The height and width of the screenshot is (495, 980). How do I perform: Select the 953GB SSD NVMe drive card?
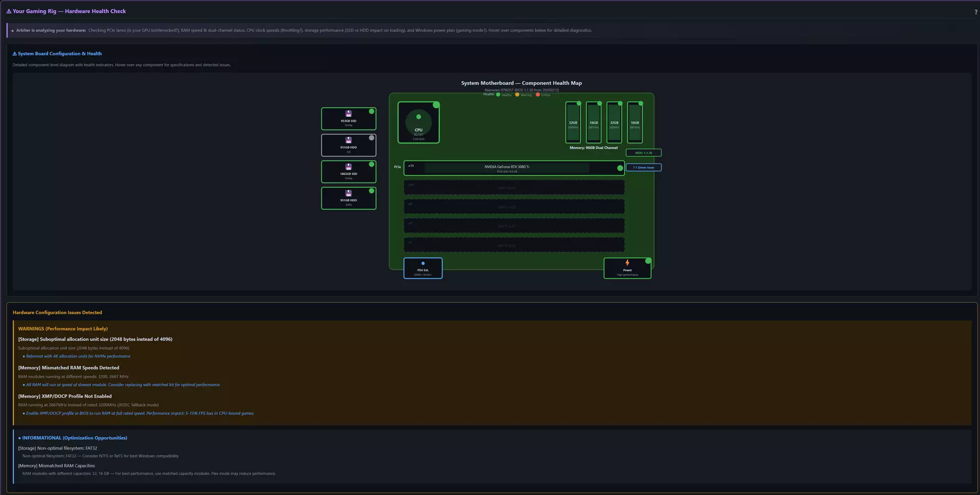pos(349,119)
